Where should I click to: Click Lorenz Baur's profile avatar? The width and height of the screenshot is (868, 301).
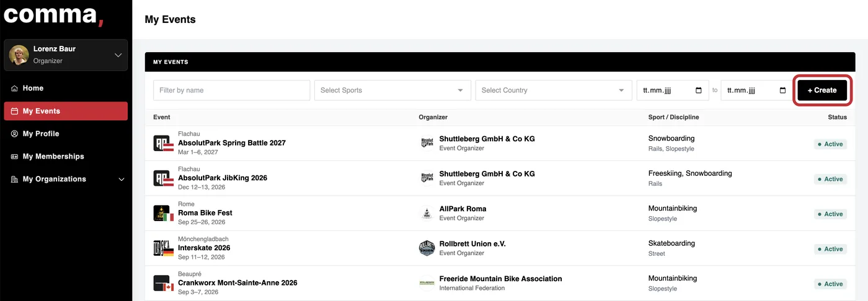[19, 55]
